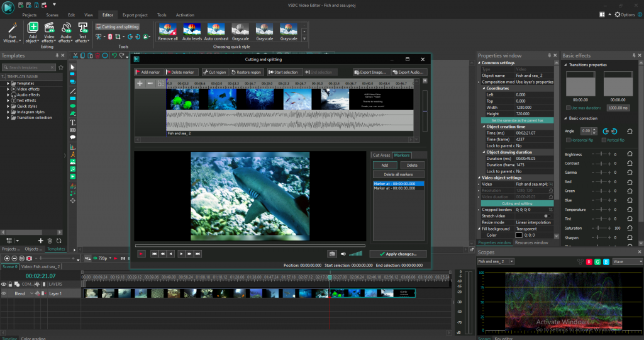Click the Add marker flag button

click(149, 72)
